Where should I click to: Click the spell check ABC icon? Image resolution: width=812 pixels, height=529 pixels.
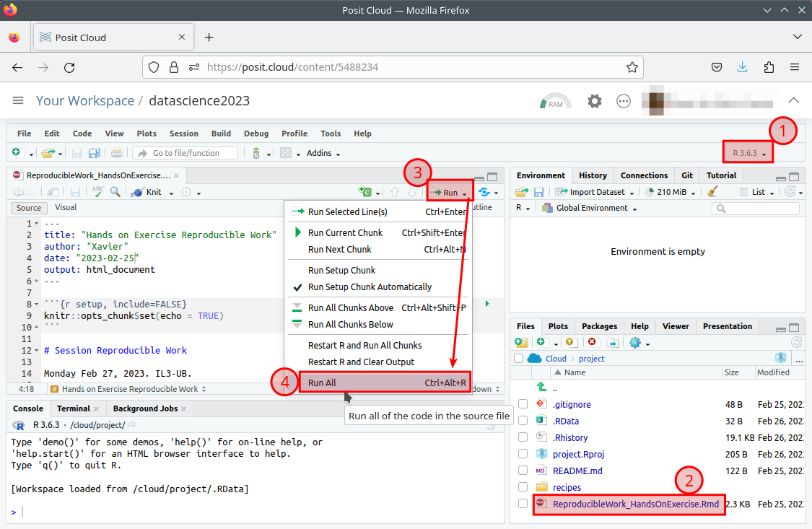click(97, 192)
